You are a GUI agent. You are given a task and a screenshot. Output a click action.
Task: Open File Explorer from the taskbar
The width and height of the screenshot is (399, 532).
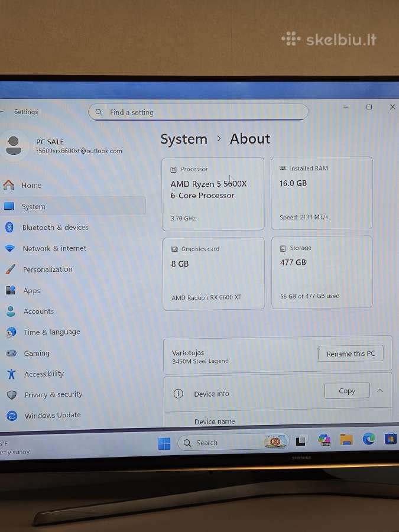[347, 439]
